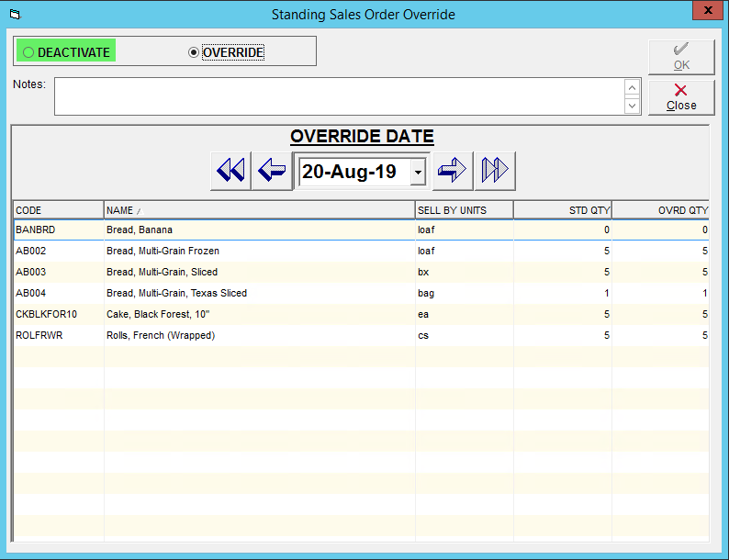Open the override date dropdown arrow
Screen dimensions: 729x560
tap(418, 172)
